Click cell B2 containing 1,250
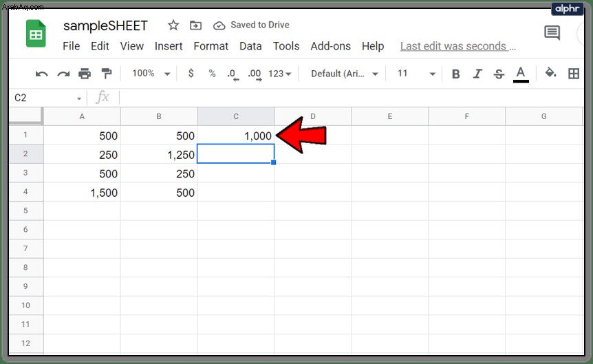The image size is (593, 364). (x=159, y=154)
